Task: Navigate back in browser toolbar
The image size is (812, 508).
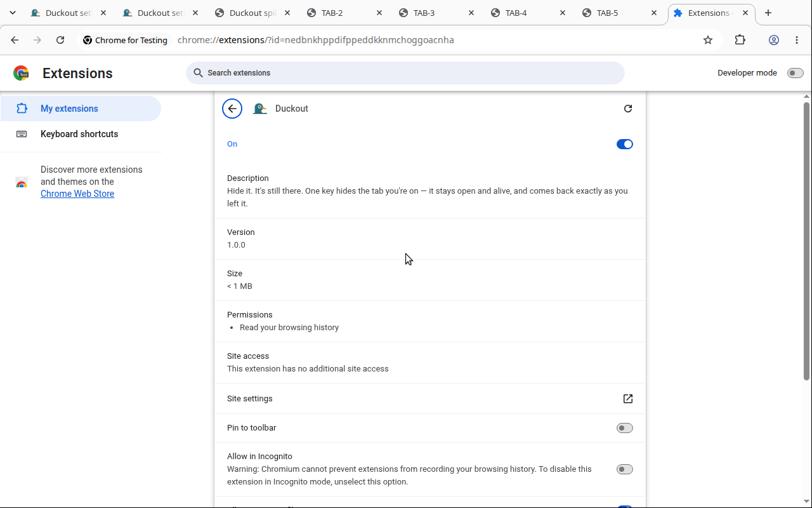Action: pos(15,40)
